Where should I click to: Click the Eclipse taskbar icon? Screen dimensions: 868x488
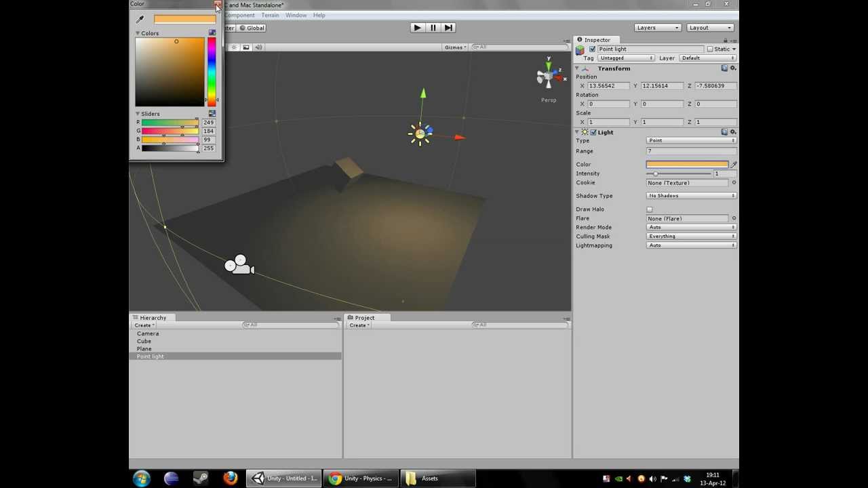click(171, 479)
